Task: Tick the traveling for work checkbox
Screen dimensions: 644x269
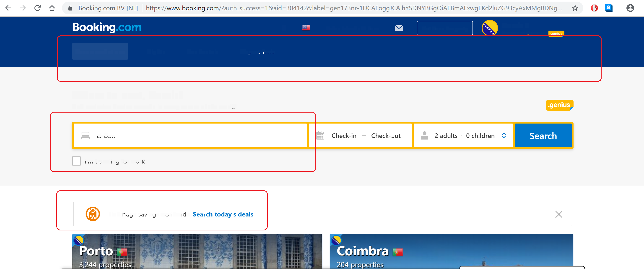Action: pos(76,161)
